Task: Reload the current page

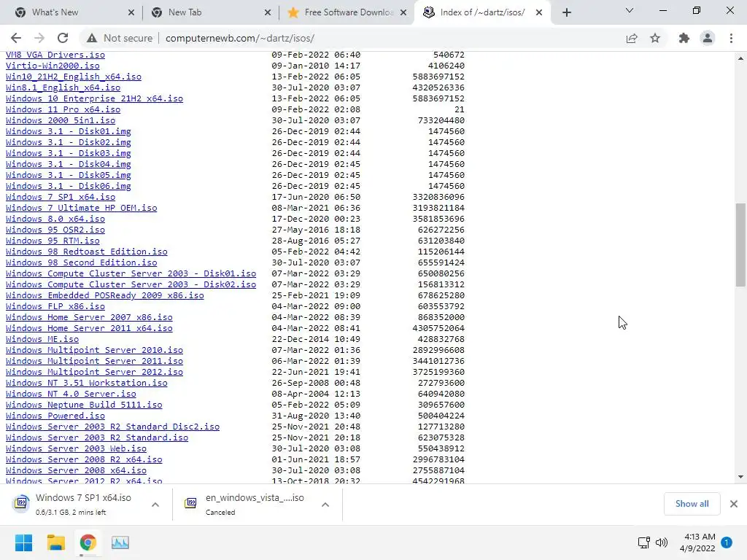Action: (63, 38)
